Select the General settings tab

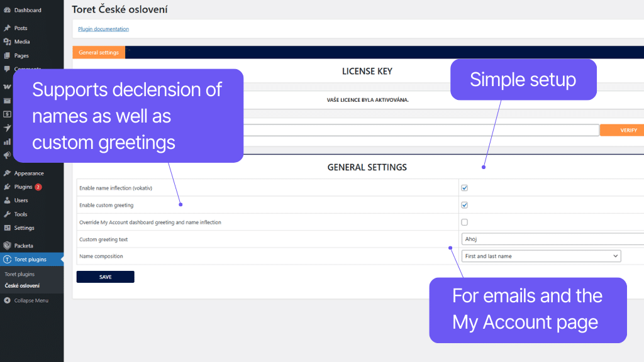pyautogui.click(x=99, y=53)
